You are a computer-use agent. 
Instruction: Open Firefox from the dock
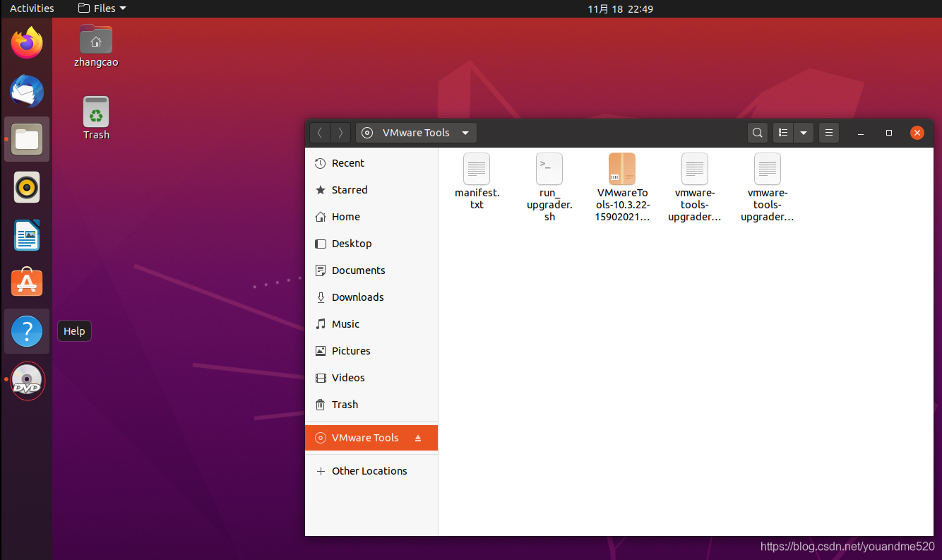click(x=27, y=43)
